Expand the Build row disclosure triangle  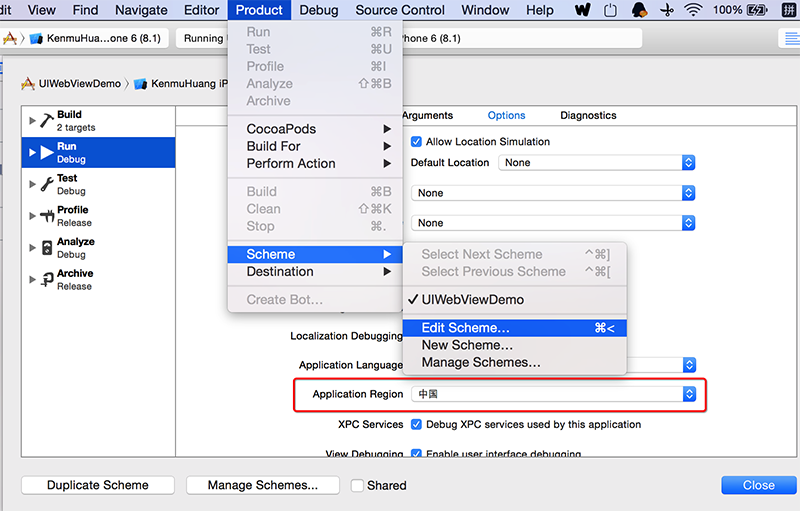32,121
